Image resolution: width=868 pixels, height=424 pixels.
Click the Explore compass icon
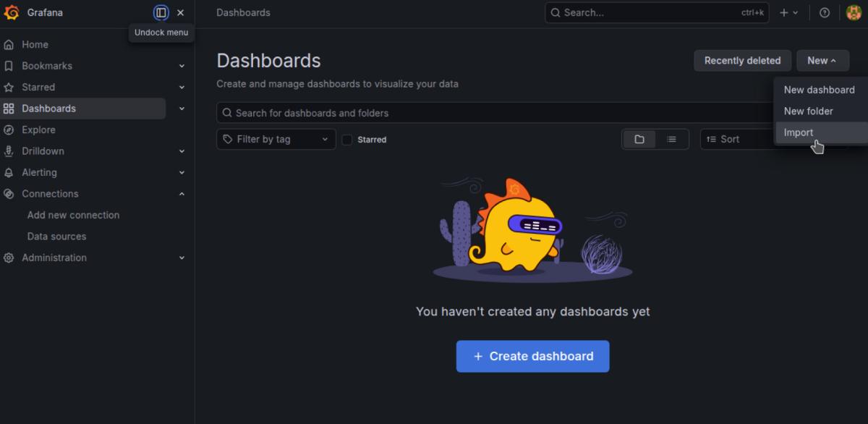(9, 130)
